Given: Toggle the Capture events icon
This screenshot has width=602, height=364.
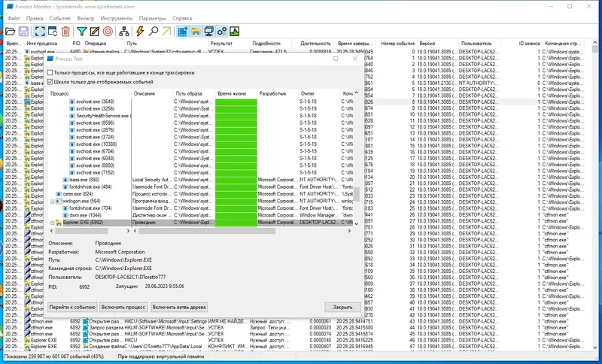Looking at the screenshot, I should coord(39,32).
